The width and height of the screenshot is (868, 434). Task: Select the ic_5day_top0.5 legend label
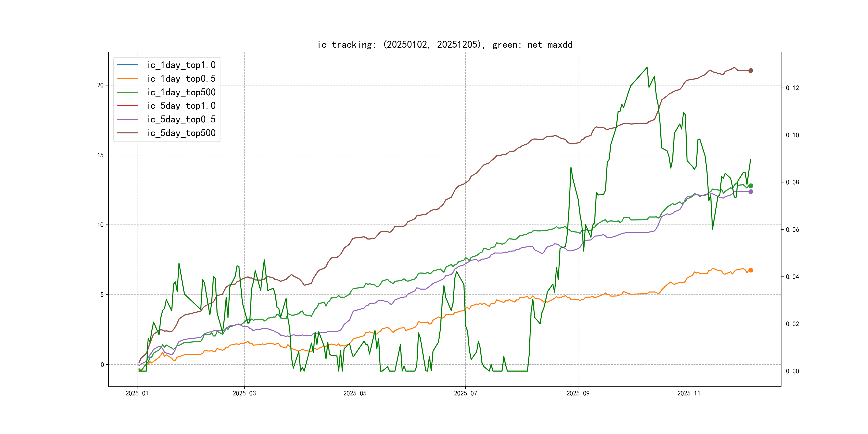pos(181,119)
